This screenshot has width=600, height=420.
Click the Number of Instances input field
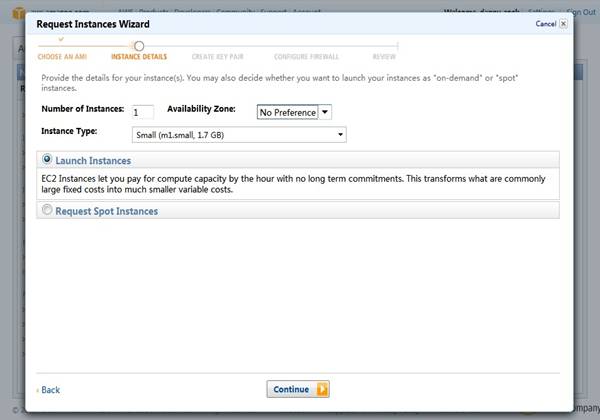[143, 112]
